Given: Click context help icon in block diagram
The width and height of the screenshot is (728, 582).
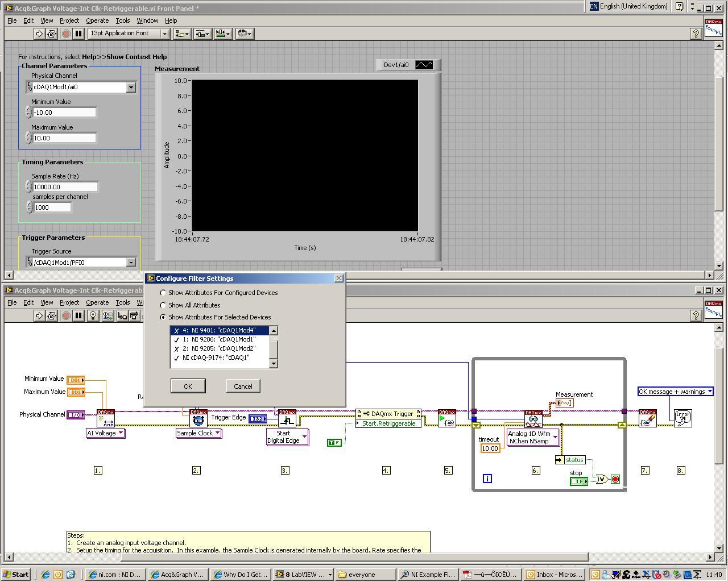Looking at the screenshot, I should click(x=696, y=315).
